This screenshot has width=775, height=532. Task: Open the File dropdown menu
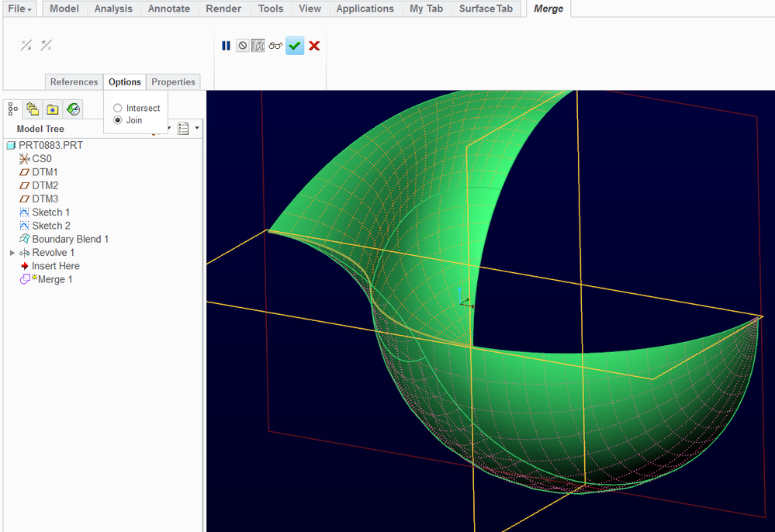click(x=20, y=9)
